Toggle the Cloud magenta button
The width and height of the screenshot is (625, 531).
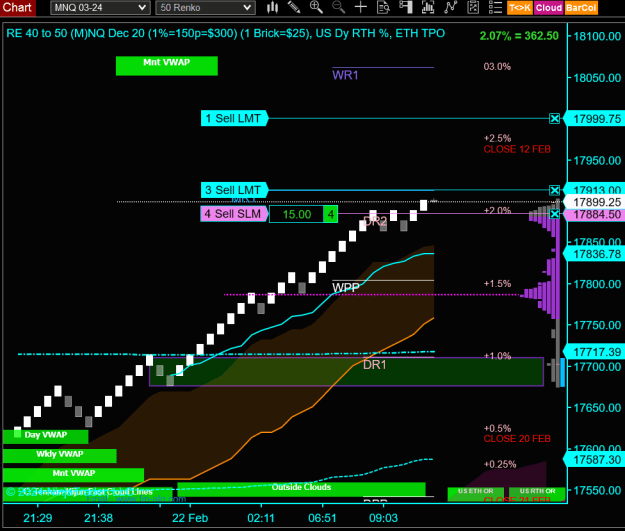pyautogui.click(x=549, y=8)
